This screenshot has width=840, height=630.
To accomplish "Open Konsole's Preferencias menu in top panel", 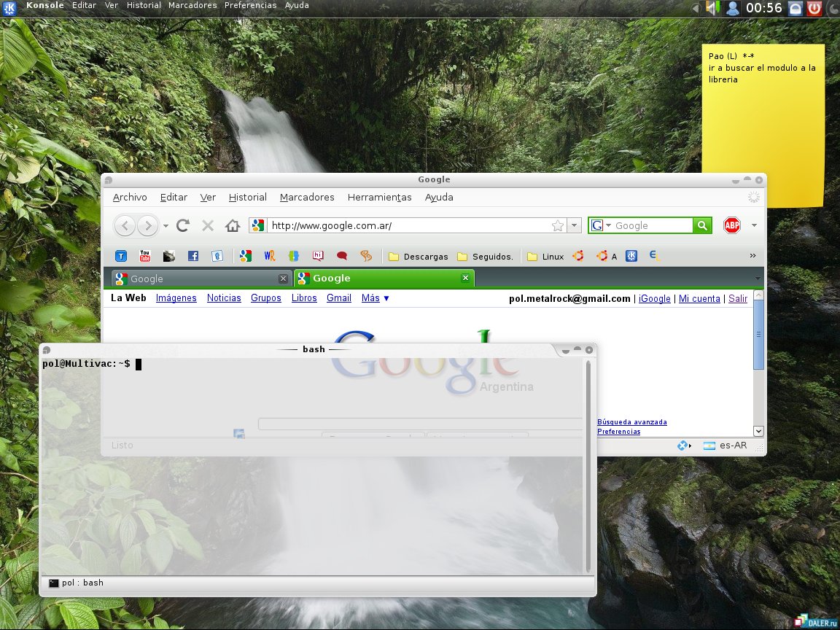I will coord(250,5).
